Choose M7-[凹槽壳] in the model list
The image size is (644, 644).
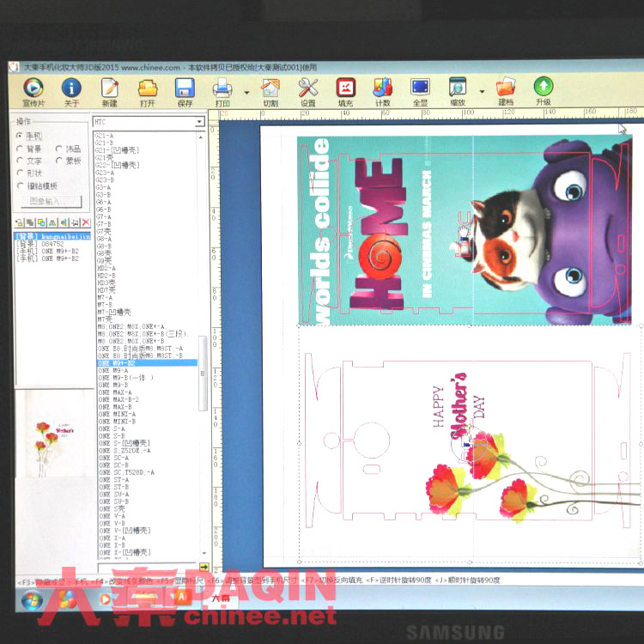114,313
